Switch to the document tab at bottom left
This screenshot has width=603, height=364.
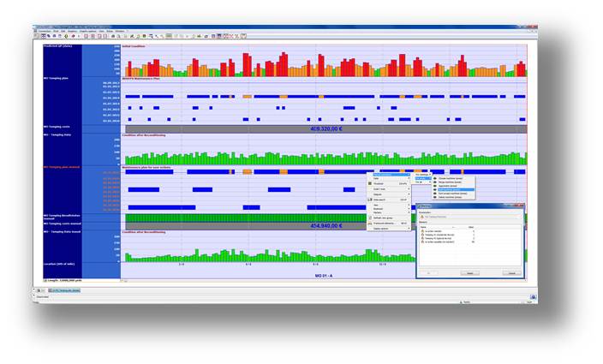62,291
